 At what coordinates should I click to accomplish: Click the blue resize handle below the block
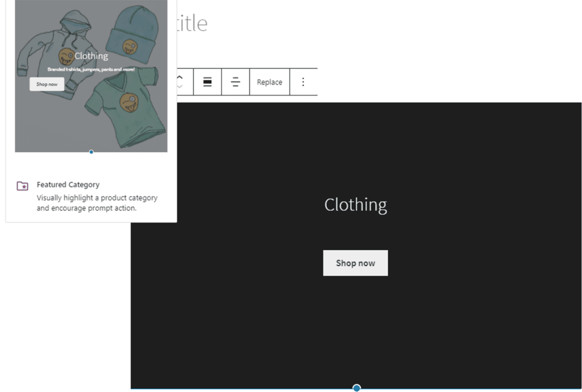[356, 387]
